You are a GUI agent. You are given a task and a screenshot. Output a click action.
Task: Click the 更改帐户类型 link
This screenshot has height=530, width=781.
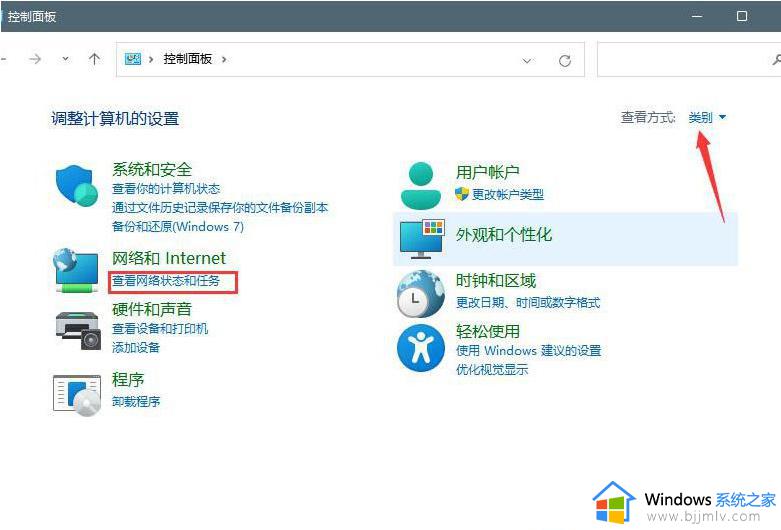508,194
